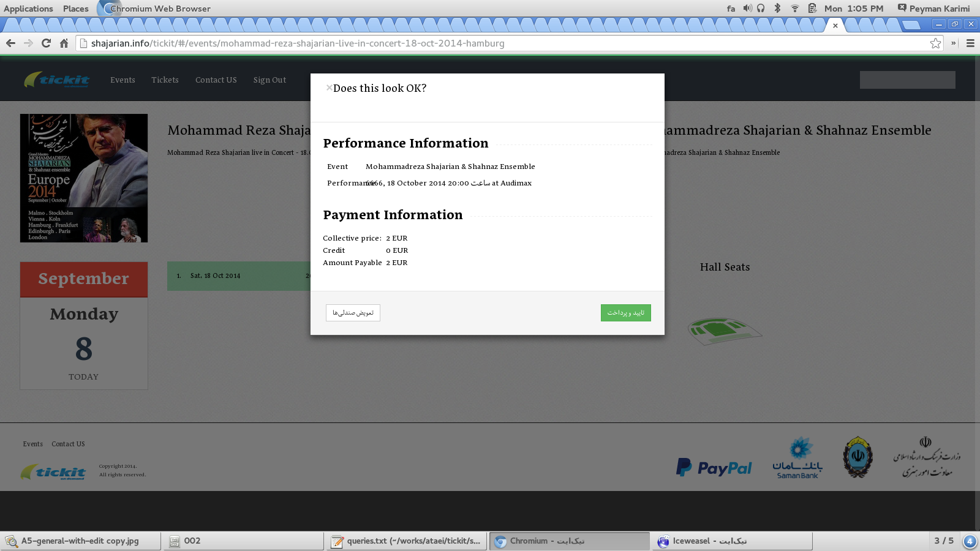The width and height of the screenshot is (980, 551).
Task: Select the Chromium taskbar window
Action: 570,541
